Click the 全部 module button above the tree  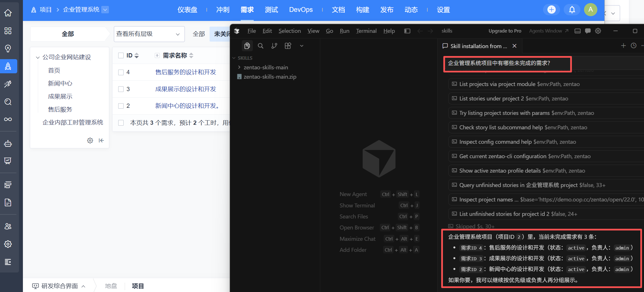pyautogui.click(x=68, y=34)
